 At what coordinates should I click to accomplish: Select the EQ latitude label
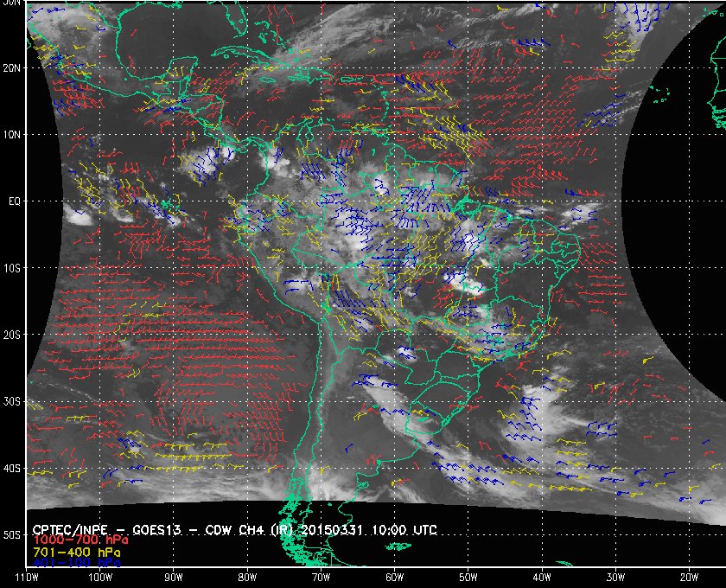click(x=12, y=201)
